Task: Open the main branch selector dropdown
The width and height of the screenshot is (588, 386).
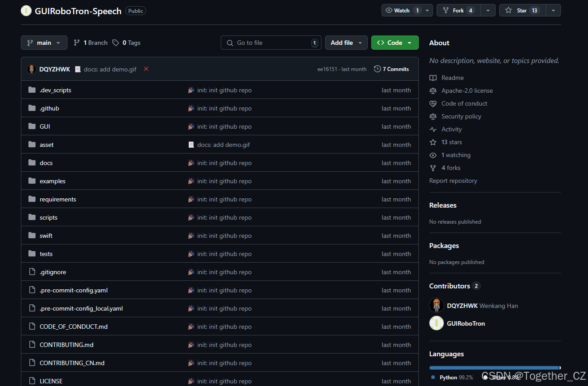Action: (44, 43)
